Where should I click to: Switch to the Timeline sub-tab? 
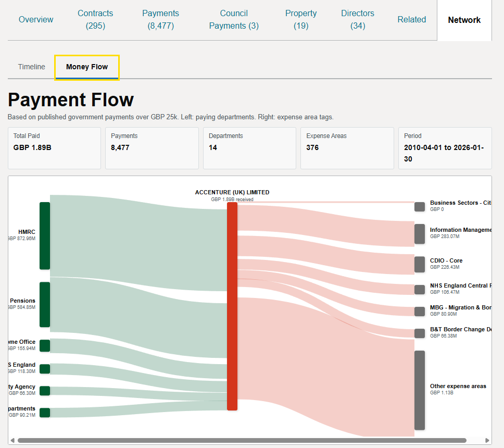tap(31, 67)
